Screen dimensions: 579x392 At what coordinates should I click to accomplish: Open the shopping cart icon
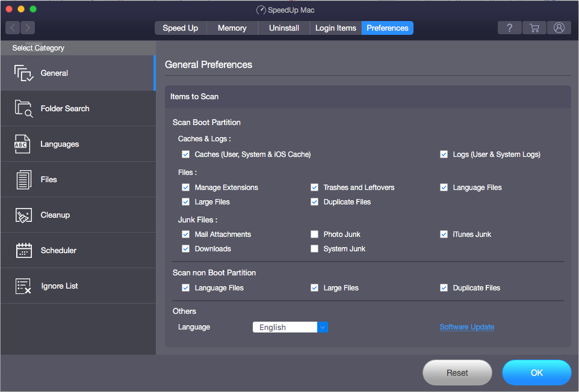coord(534,28)
